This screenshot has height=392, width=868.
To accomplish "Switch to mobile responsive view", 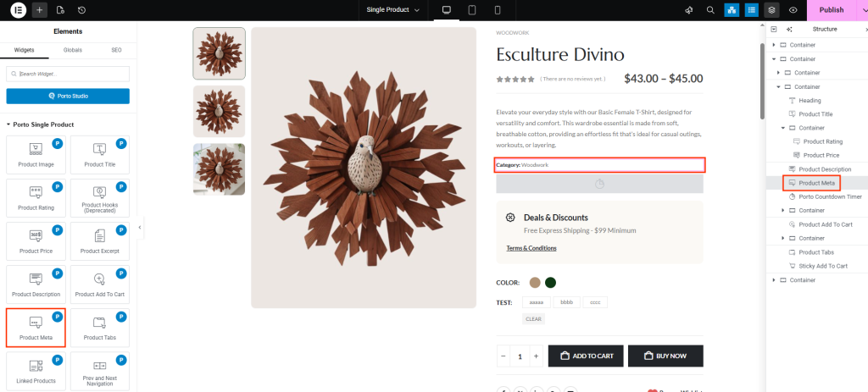I will (498, 10).
